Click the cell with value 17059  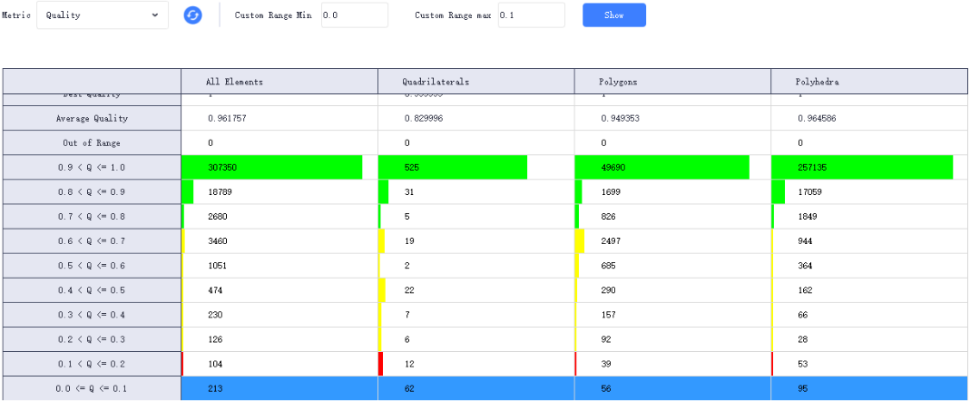tap(868, 191)
